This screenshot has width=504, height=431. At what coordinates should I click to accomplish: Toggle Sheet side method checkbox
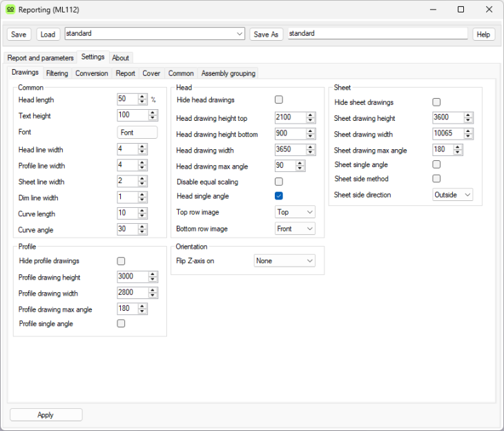pos(436,179)
